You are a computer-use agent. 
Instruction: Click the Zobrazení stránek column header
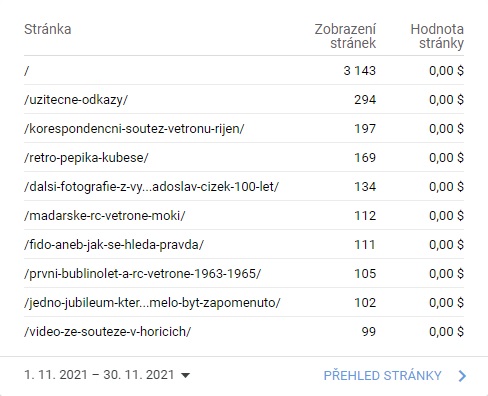(345, 36)
